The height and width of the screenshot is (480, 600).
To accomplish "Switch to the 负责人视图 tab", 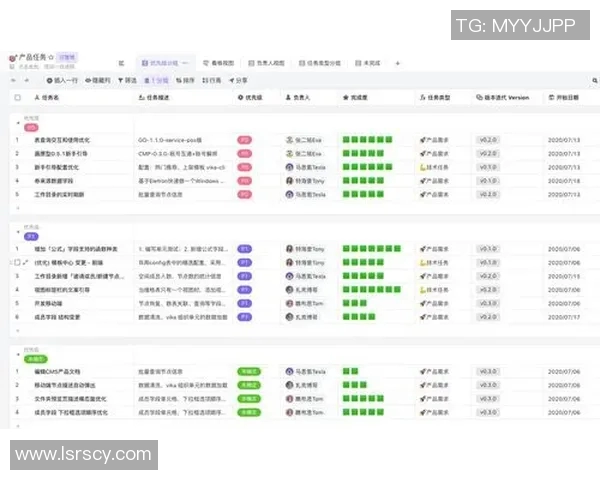I will pyautogui.click(x=267, y=63).
